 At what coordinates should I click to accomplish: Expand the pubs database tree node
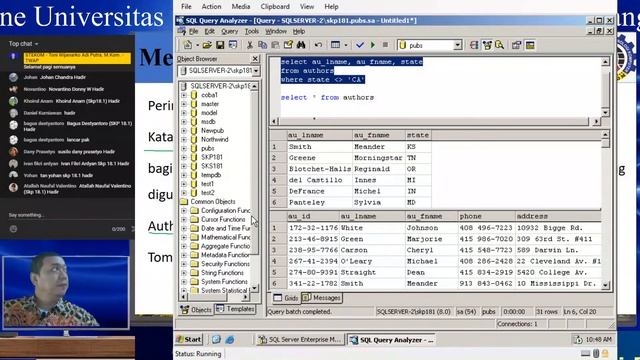click(x=184, y=148)
